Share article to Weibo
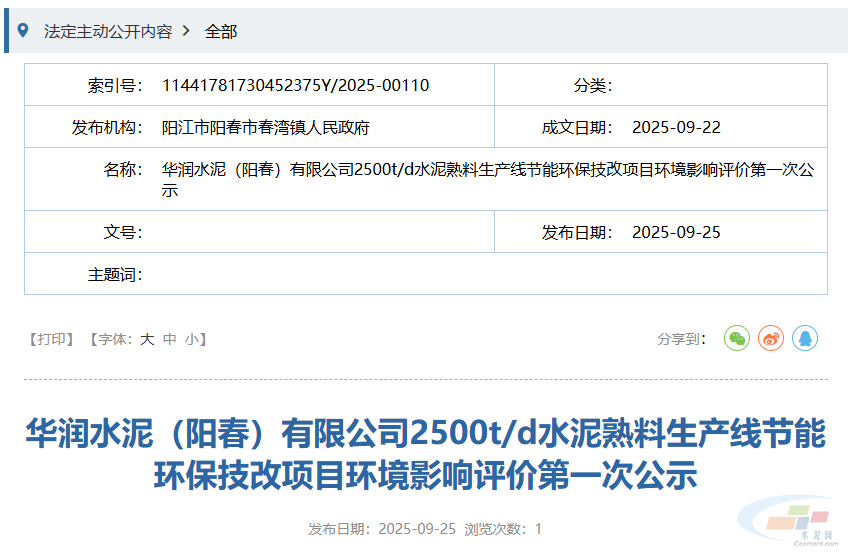 [771, 339]
